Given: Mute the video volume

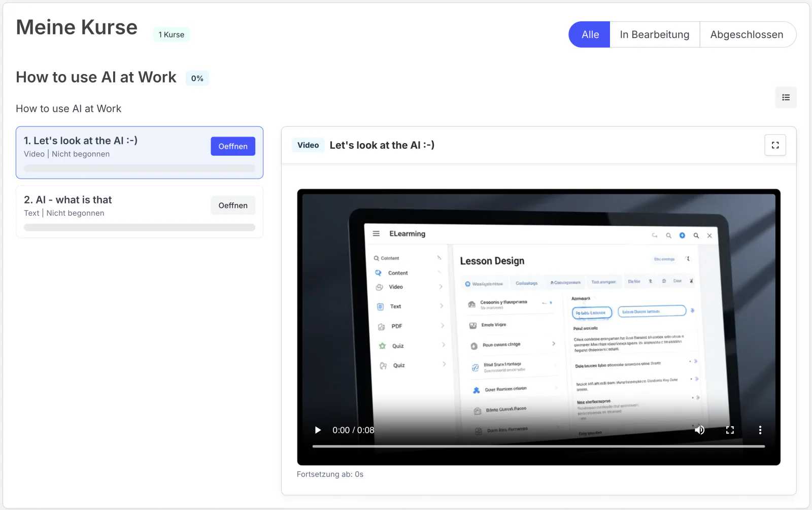Looking at the screenshot, I should pos(699,430).
